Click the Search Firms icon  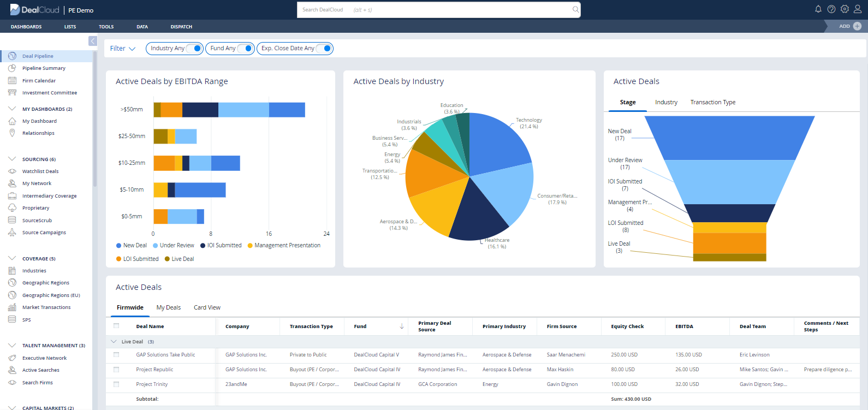(x=12, y=383)
